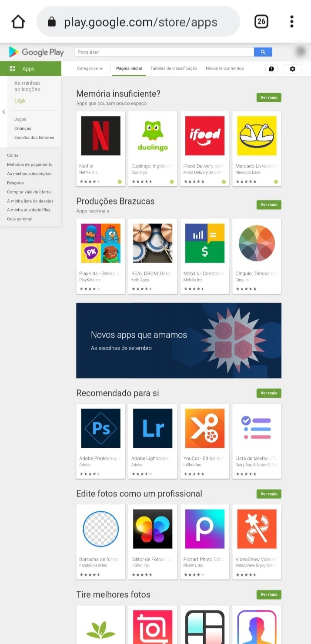Viewport: 311px width, 644px height.
Task: Select the green Apps menu item
Action: (x=30, y=69)
